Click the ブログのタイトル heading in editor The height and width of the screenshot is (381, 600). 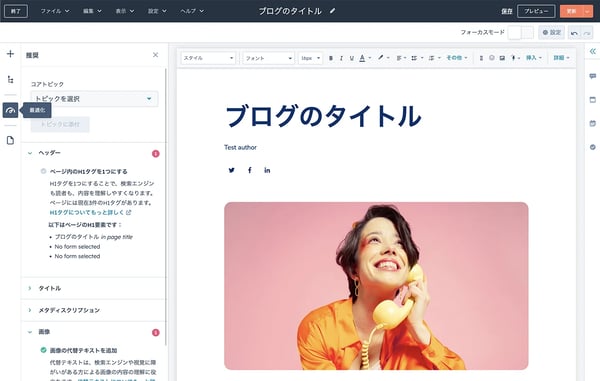[x=323, y=116]
